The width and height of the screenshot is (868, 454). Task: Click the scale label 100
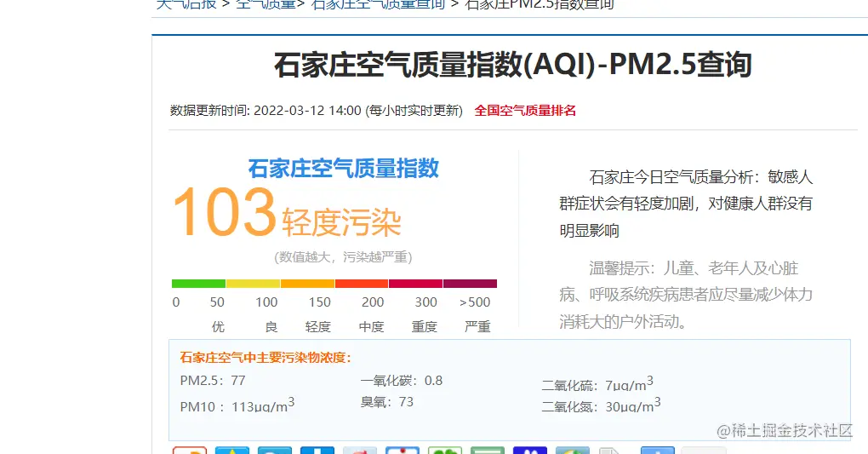point(266,302)
